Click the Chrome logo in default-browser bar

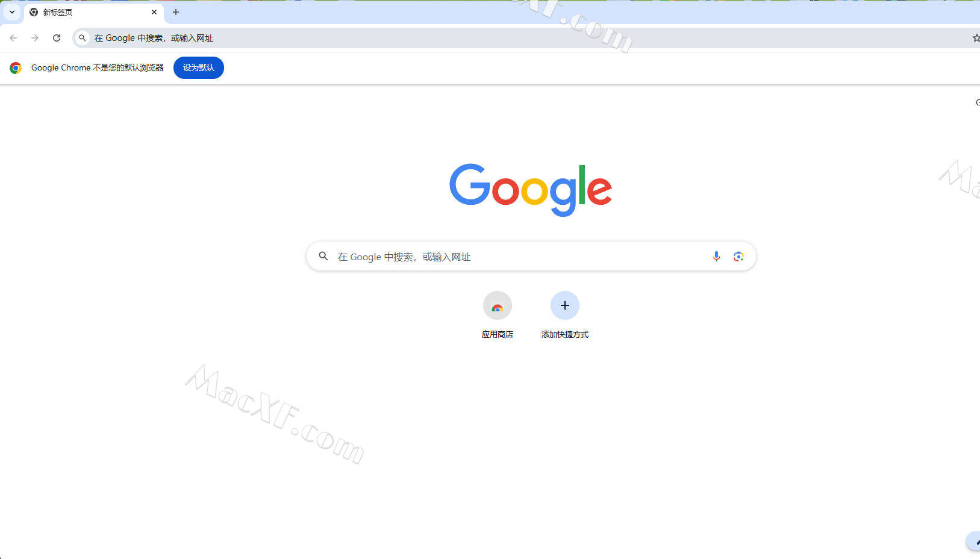tap(16, 68)
